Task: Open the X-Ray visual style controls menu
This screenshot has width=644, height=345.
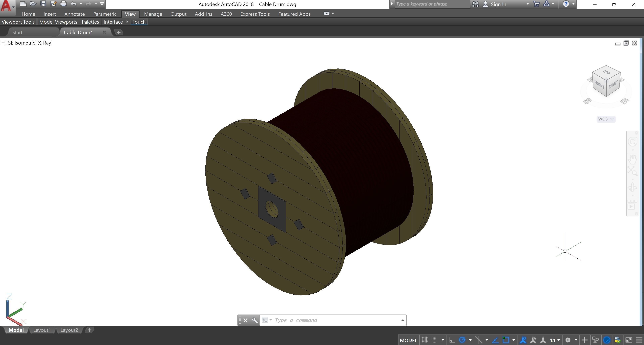Action: click(44, 43)
